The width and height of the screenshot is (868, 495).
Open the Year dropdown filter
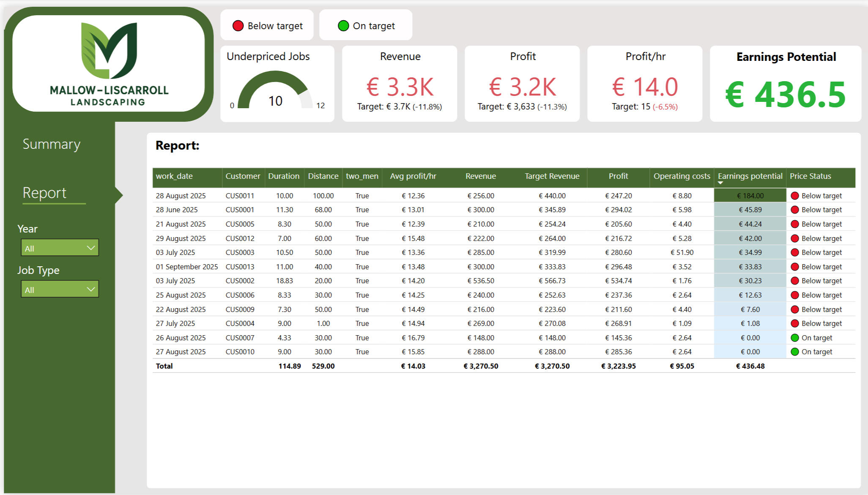pos(60,248)
